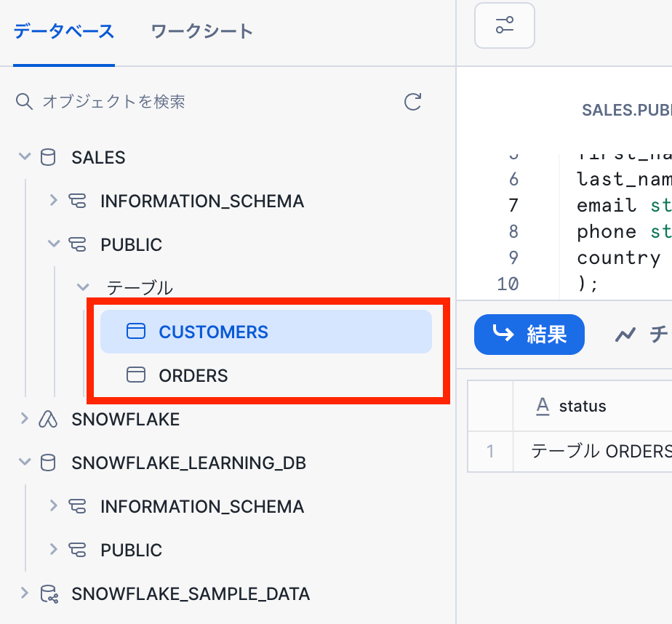Click the SNOWFLAKE_SAMPLE_DATA shared database icon

coord(49,593)
